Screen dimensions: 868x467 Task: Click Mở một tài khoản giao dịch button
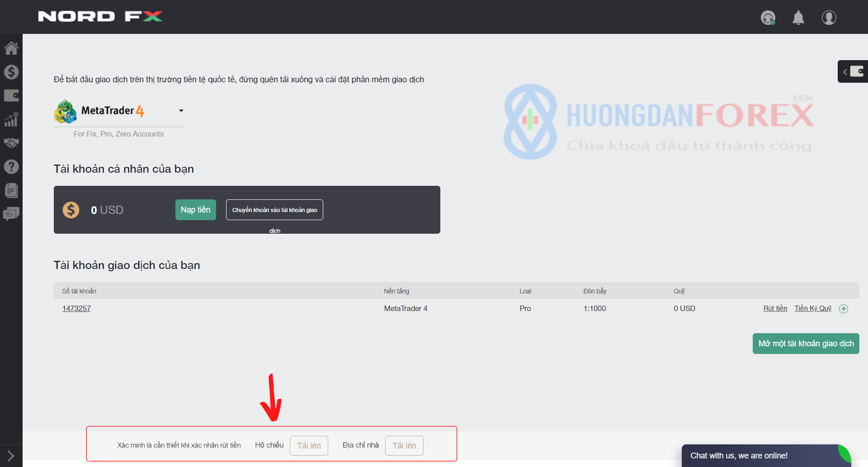806,344
